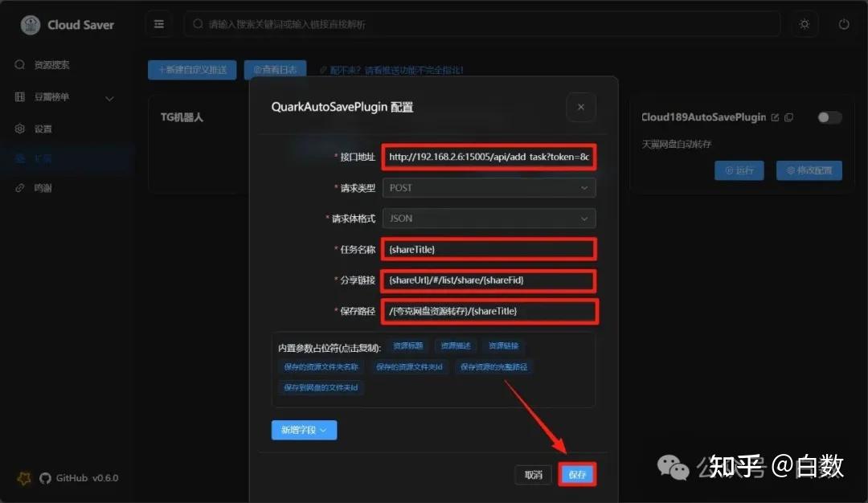Click the 运行 button for Cloud189AutoSavePlugin
This screenshot has height=503, width=868.
(739, 170)
